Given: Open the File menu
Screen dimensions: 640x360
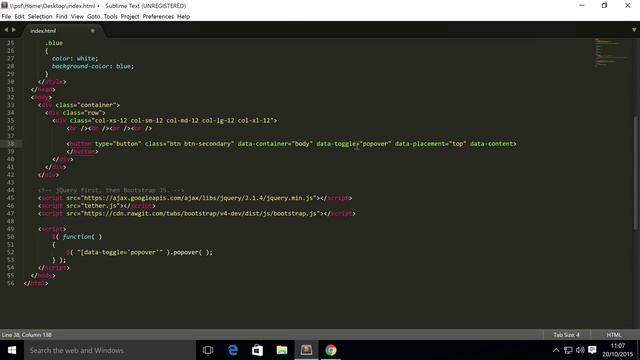Looking at the screenshot, I should tap(6, 17).
